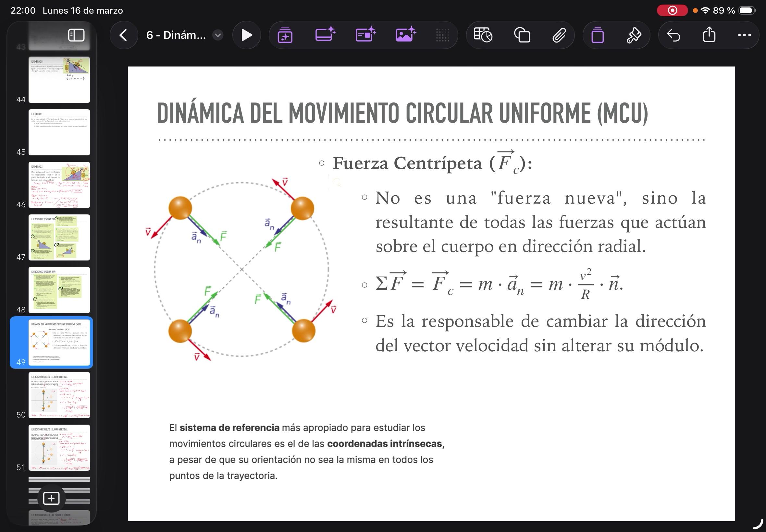Tap the red screen recording indicator
766x532 pixels.
click(x=672, y=11)
